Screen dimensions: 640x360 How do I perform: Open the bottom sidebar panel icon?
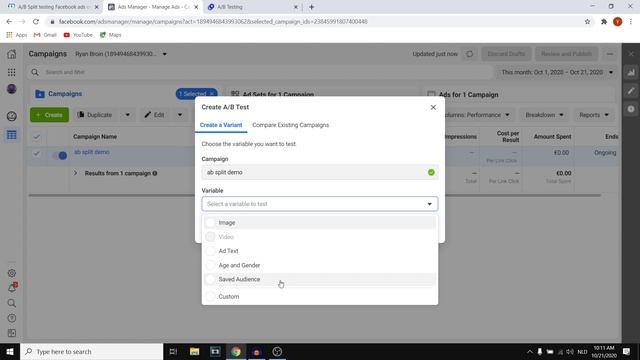(x=11, y=333)
